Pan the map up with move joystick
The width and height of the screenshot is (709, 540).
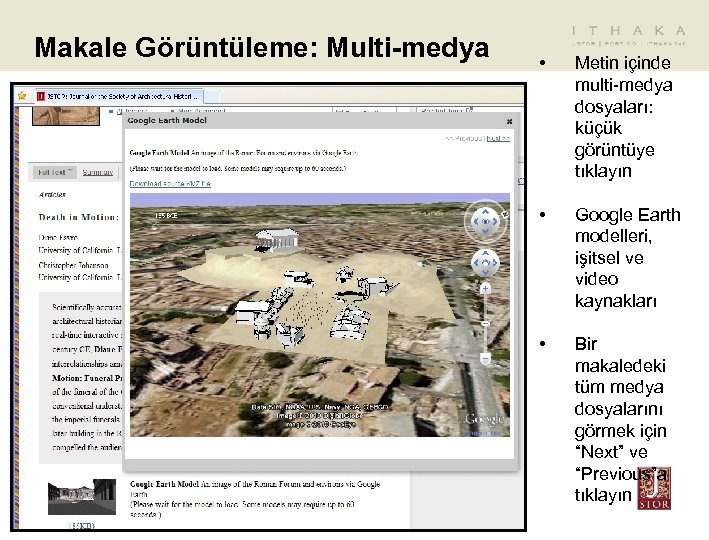coord(485,254)
